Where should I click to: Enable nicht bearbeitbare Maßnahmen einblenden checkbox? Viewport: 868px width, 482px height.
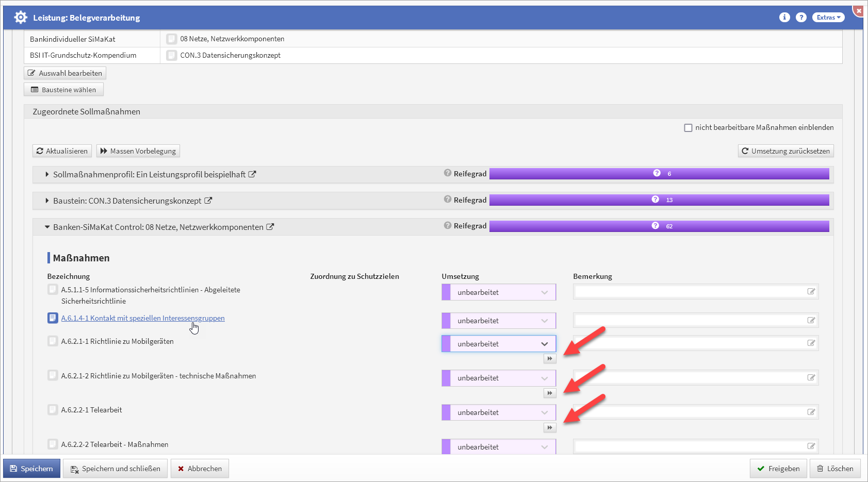click(x=688, y=128)
